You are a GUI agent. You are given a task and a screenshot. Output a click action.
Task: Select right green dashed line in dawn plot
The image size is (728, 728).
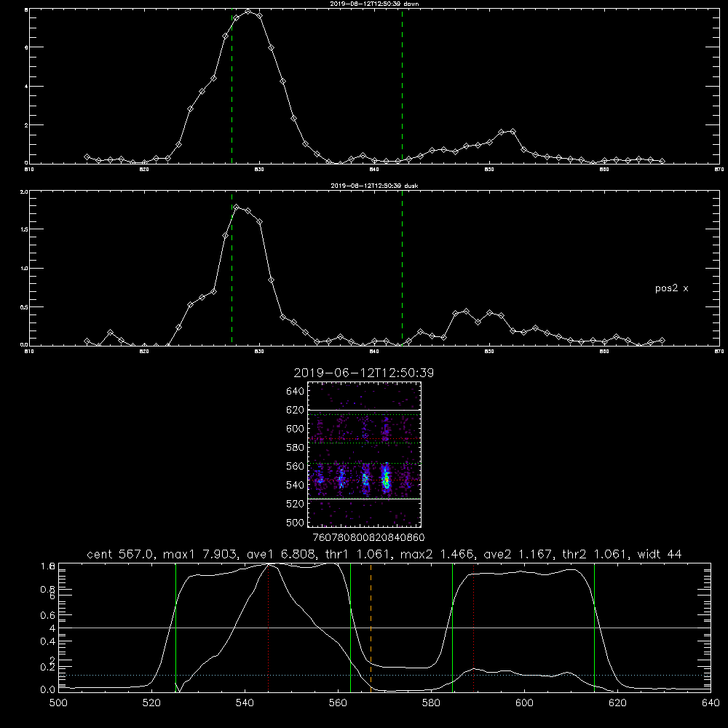point(402,86)
